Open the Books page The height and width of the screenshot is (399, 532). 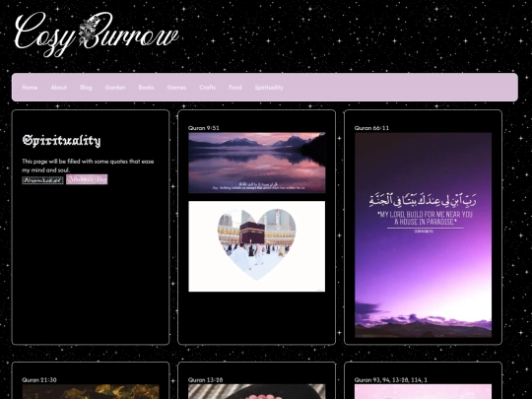tap(146, 88)
